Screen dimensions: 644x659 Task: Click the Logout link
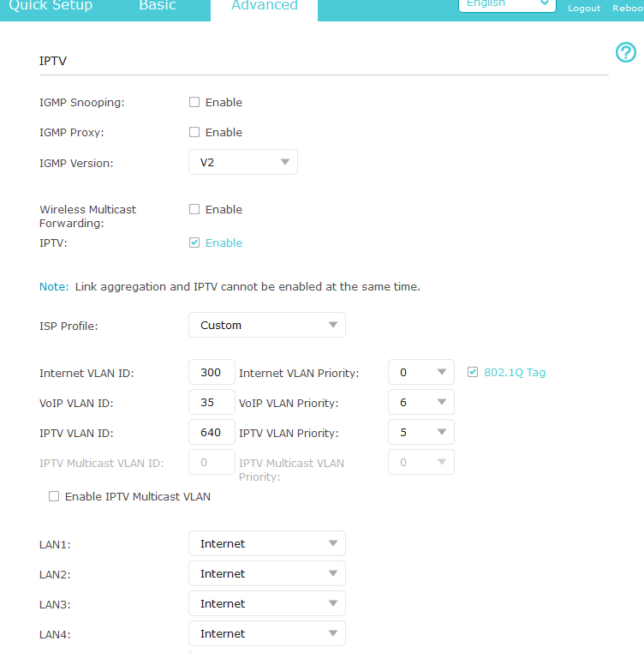tap(584, 9)
